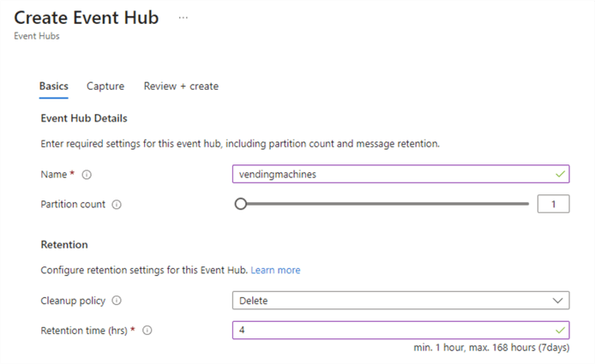Viewport: 595px width, 364px height.
Task: Expand the Cleanup policy chevron arrow
Action: [559, 301]
